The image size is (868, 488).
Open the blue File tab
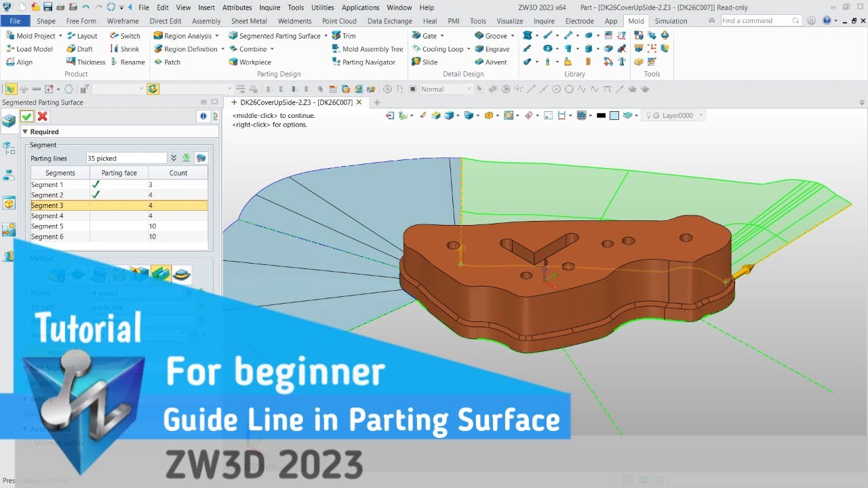pyautogui.click(x=15, y=21)
